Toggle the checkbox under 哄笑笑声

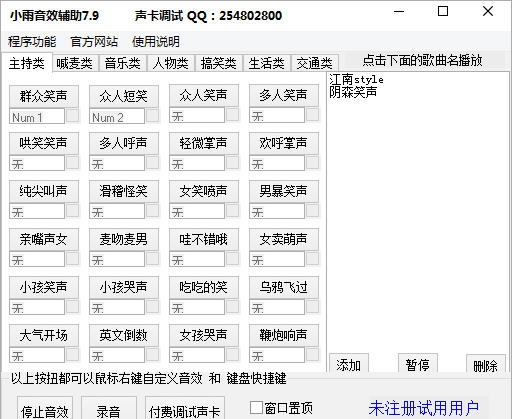click(x=72, y=163)
